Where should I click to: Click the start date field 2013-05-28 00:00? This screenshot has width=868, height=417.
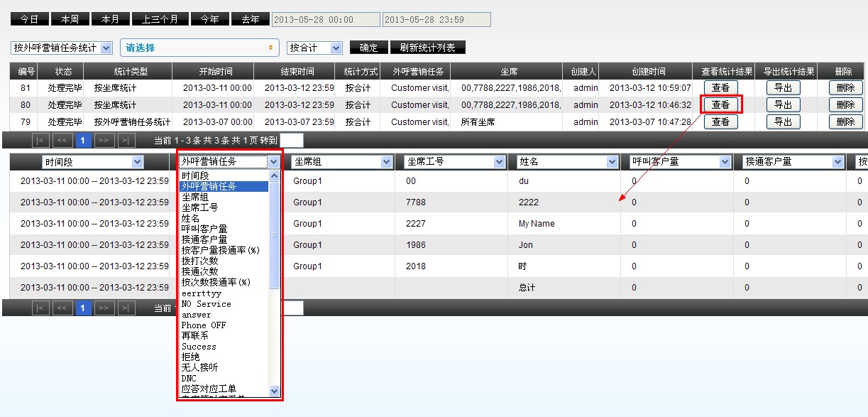(326, 20)
